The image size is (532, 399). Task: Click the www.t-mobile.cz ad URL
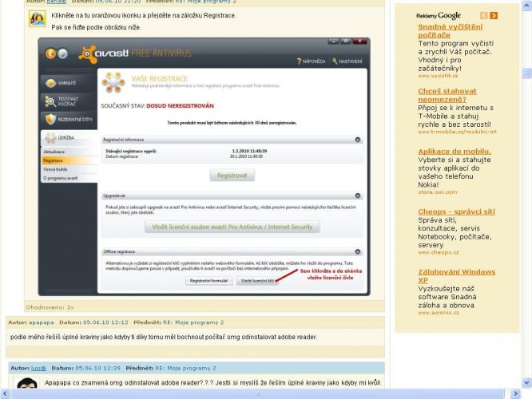(x=457, y=132)
